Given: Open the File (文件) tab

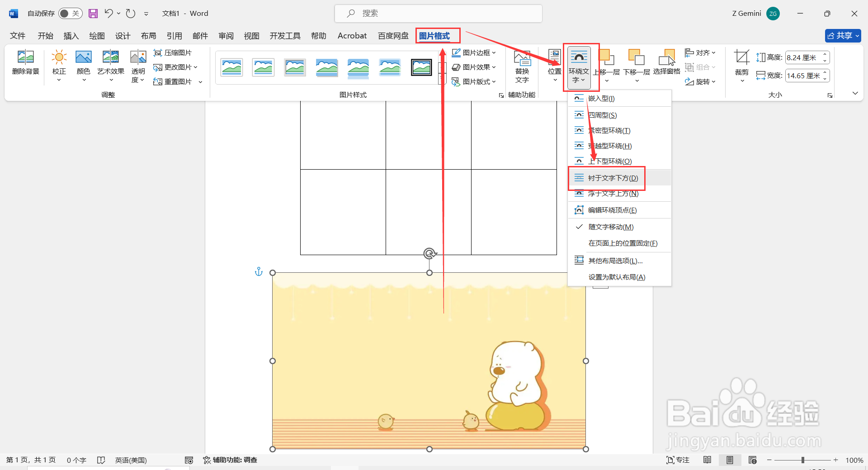Looking at the screenshot, I should click(18, 36).
